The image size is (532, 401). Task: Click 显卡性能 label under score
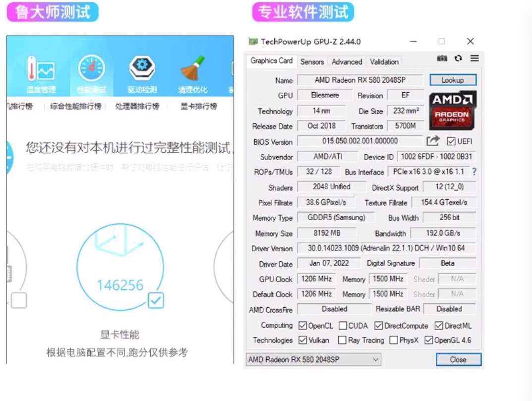pos(120,335)
